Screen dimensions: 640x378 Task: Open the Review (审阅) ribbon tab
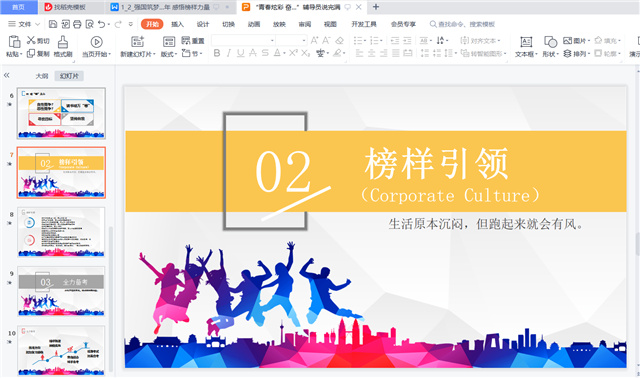[304, 24]
